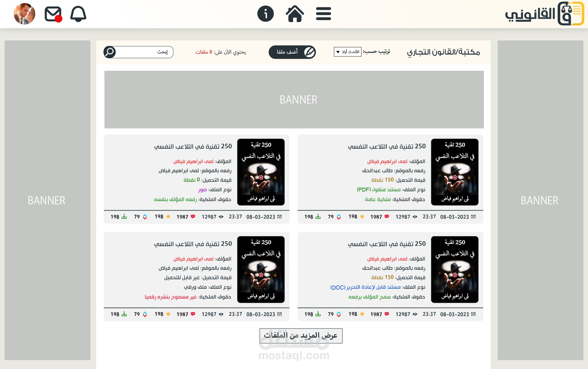This screenshot has height=369, width=588.
Task: Click the user profile avatar
Action: [x=24, y=14]
